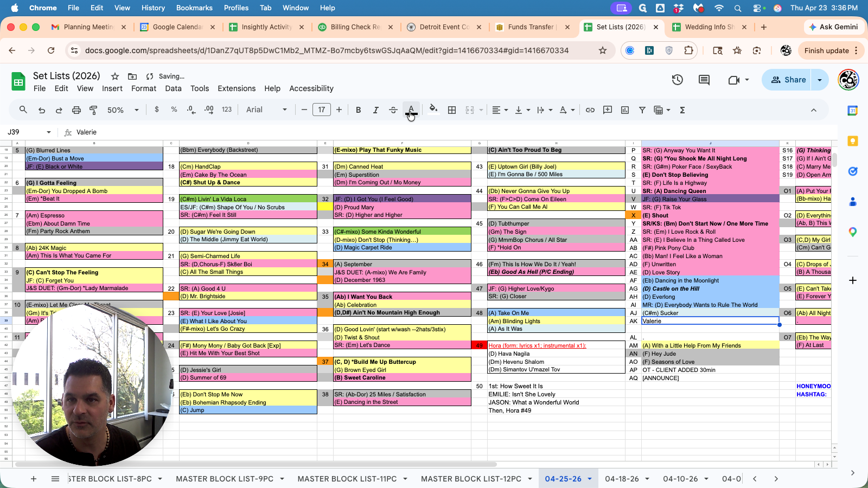Toggle bold formatting
The width and height of the screenshot is (868, 488).
(358, 110)
